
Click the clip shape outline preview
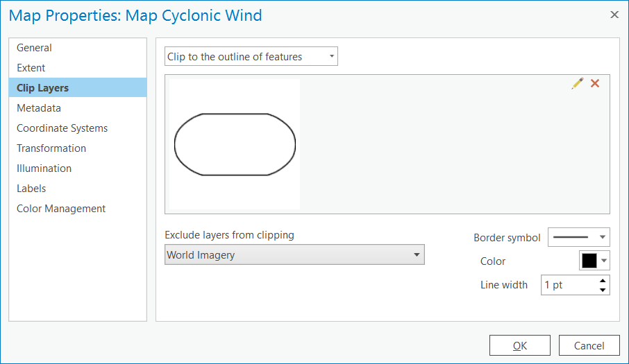(235, 144)
